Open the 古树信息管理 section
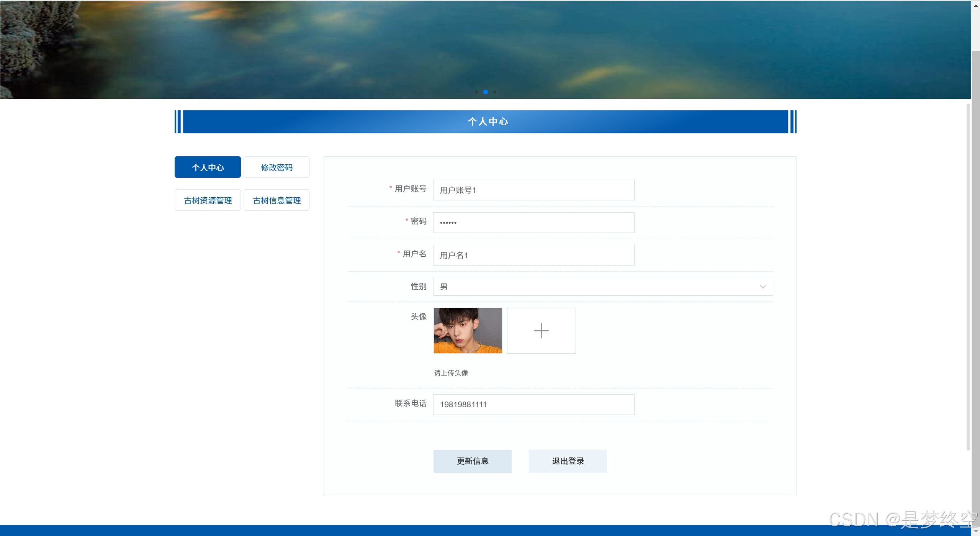This screenshot has height=536, width=980. pos(276,200)
